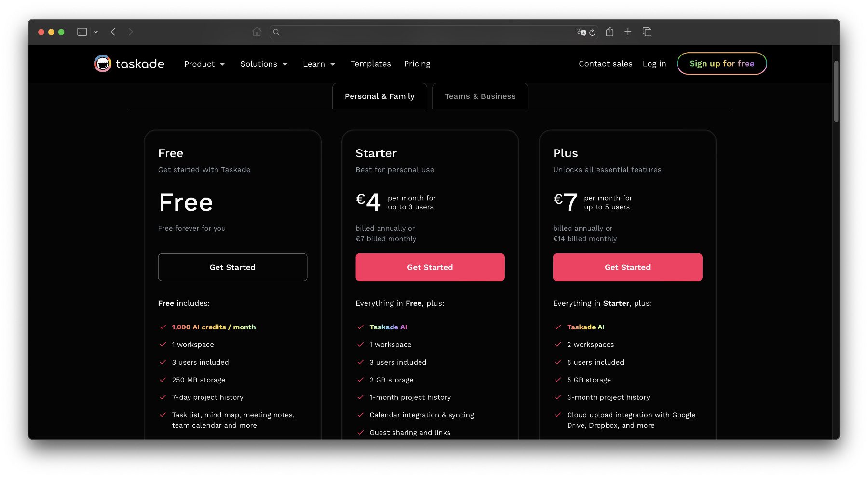Show tab overview icon

(x=647, y=32)
